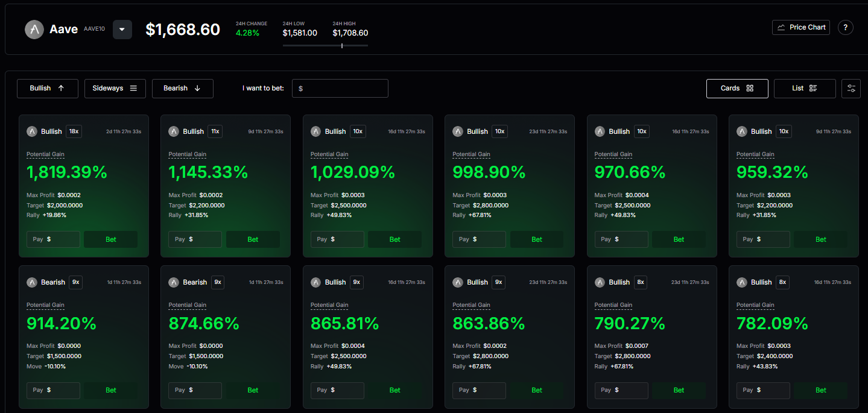Click the $1,708.60 24H high value

point(350,33)
